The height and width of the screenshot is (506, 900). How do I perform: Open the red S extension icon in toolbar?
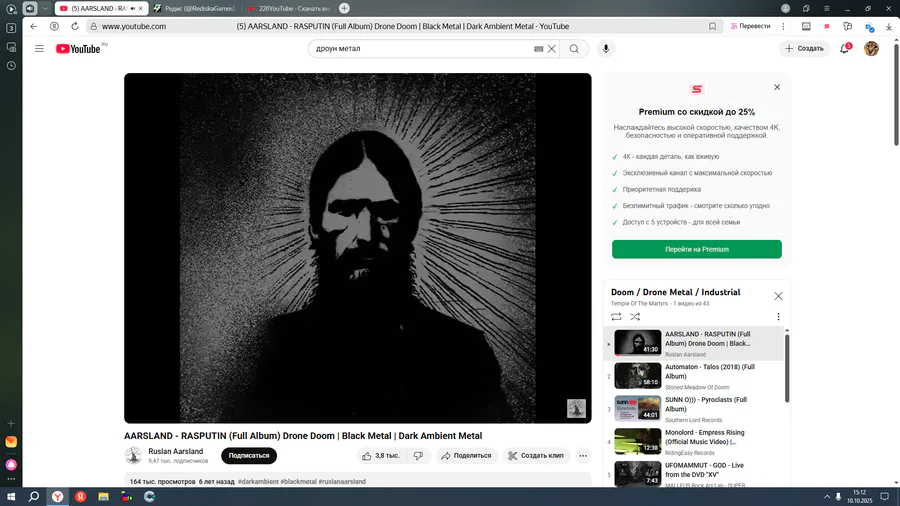[827, 26]
